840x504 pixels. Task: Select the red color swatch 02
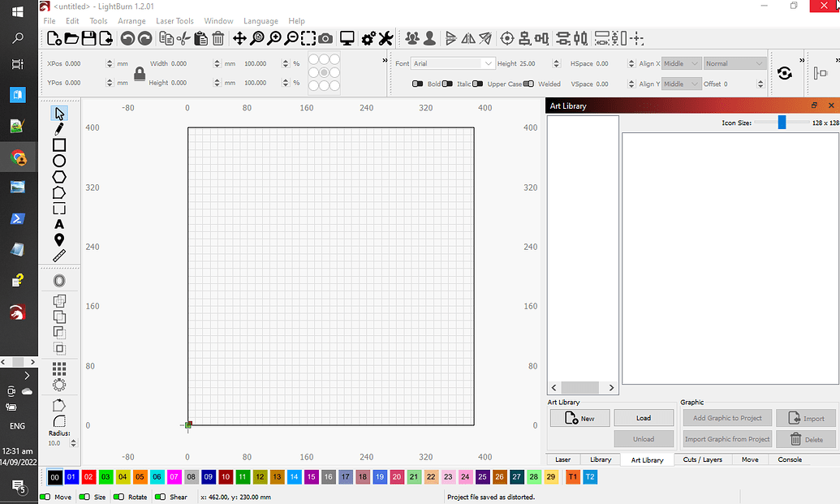coord(88,477)
